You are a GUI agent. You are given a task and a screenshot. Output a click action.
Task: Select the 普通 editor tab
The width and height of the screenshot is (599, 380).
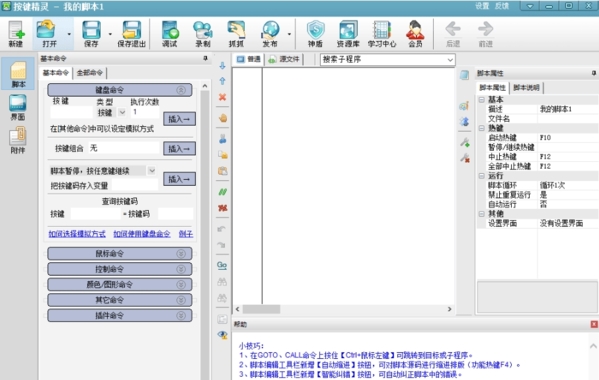tap(249, 59)
